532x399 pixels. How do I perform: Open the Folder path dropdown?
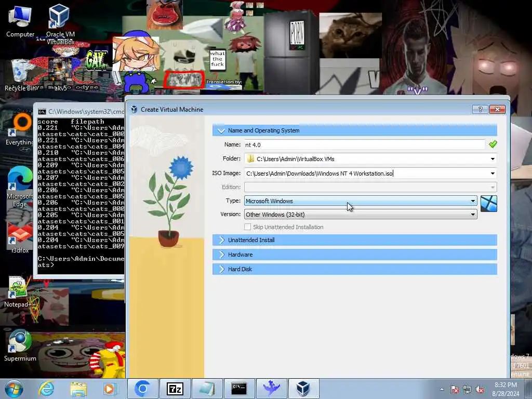pos(493,159)
